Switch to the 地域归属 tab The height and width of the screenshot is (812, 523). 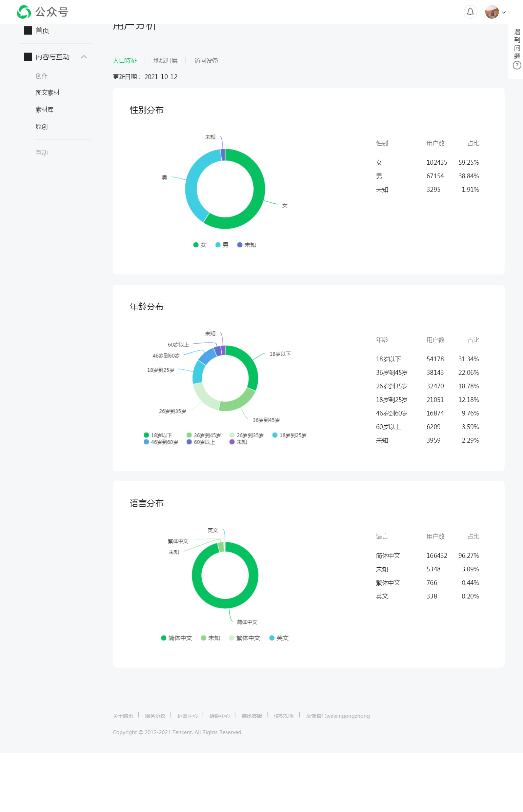point(165,60)
